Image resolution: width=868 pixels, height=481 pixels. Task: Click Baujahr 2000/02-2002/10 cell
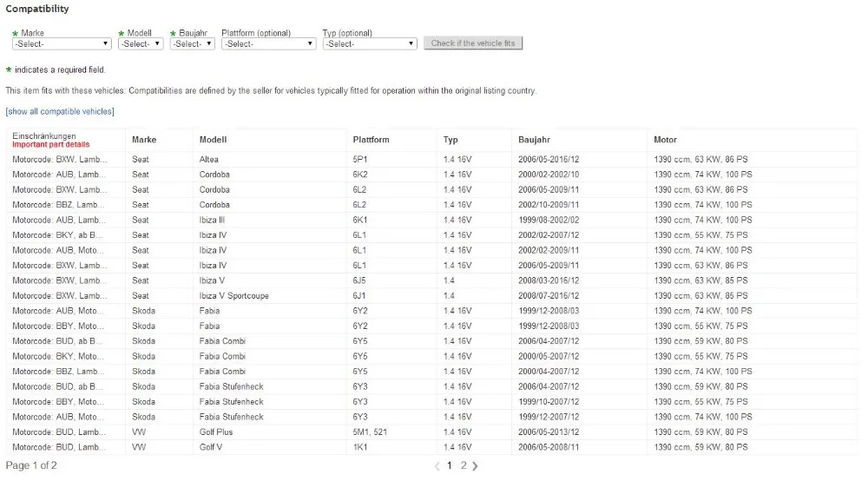[x=549, y=175]
